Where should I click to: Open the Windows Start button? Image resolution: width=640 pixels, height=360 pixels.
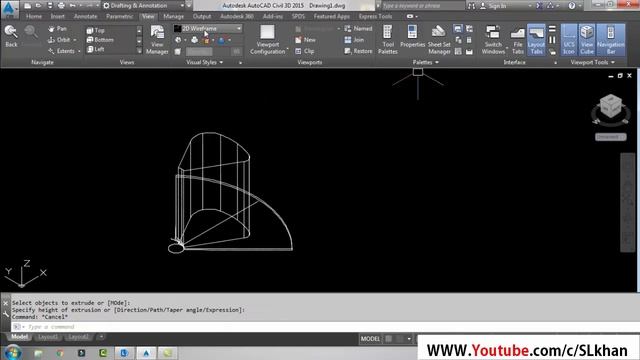click(x=13, y=352)
